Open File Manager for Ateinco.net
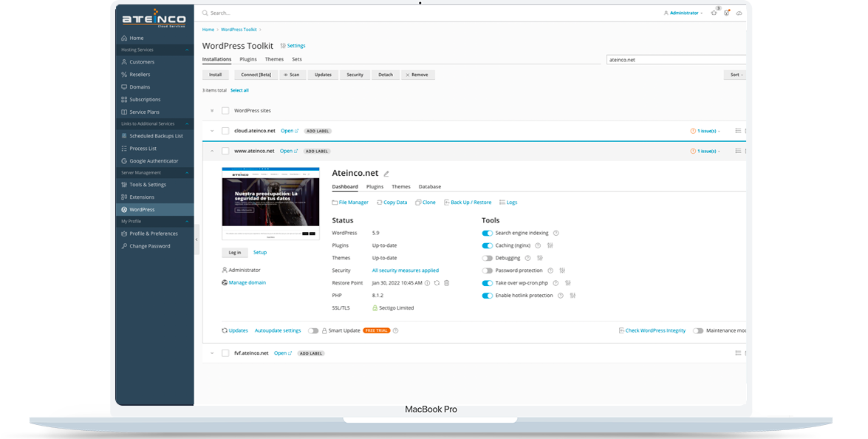 [x=353, y=202]
